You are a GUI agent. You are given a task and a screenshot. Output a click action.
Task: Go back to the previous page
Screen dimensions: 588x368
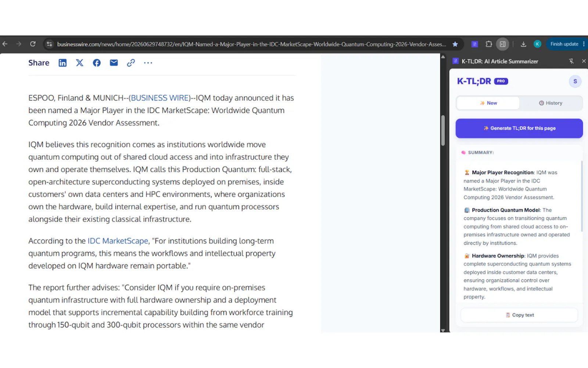click(5, 44)
